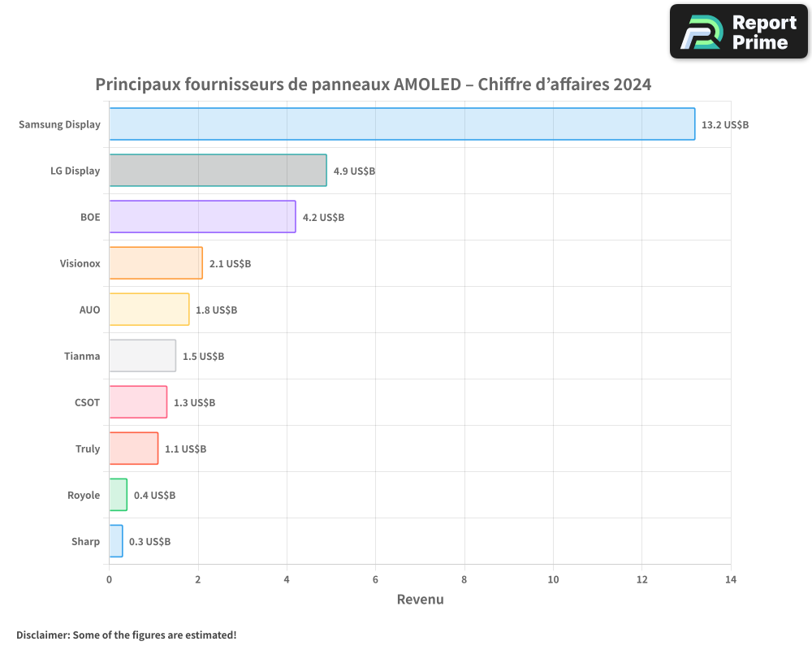Image resolution: width=812 pixels, height=650 pixels.
Task: Toggle the Royole bar visibility
Action: click(119, 495)
